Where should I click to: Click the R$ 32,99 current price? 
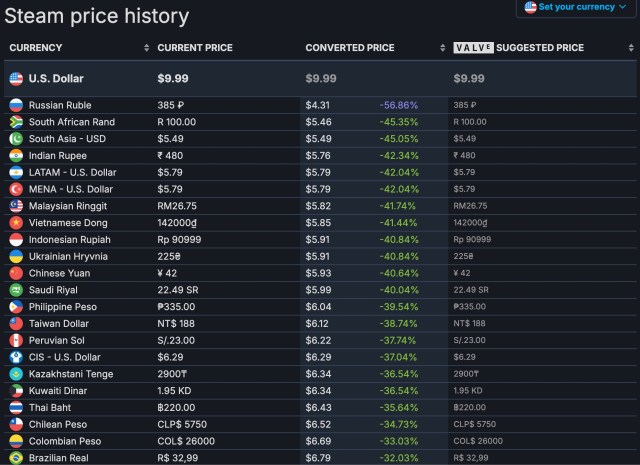click(178, 458)
